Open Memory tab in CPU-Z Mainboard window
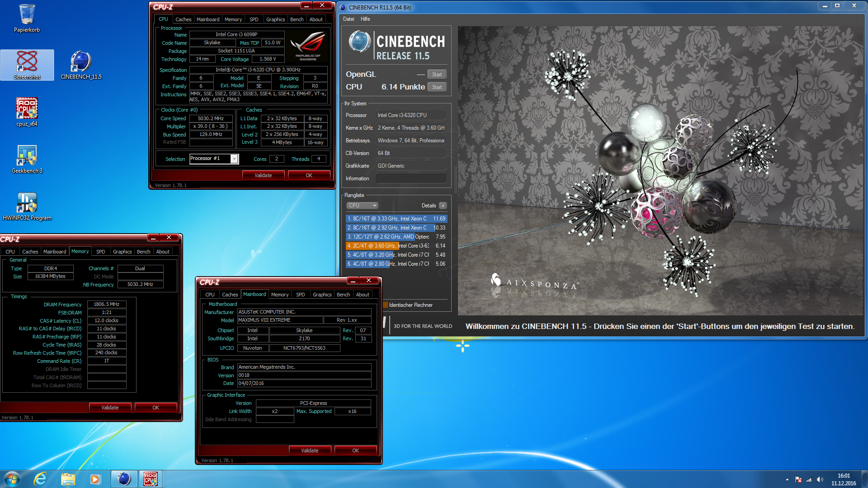 pos(280,295)
